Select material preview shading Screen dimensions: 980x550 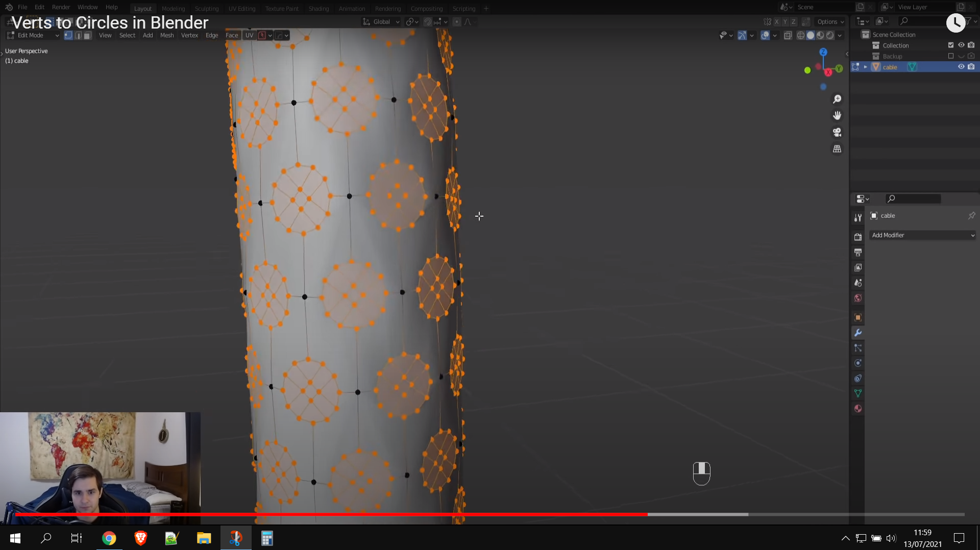(820, 35)
